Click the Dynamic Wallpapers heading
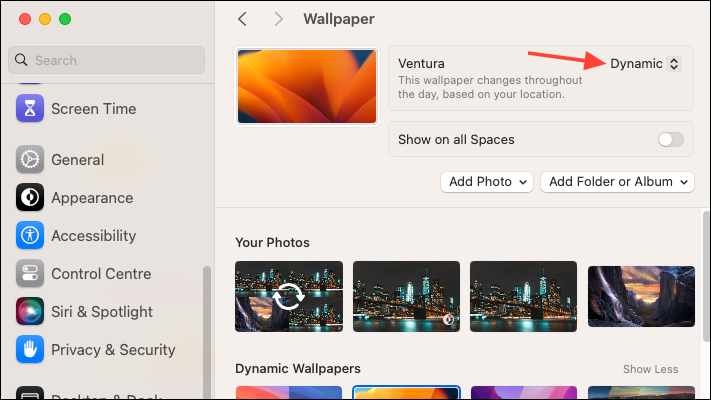 click(298, 369)
